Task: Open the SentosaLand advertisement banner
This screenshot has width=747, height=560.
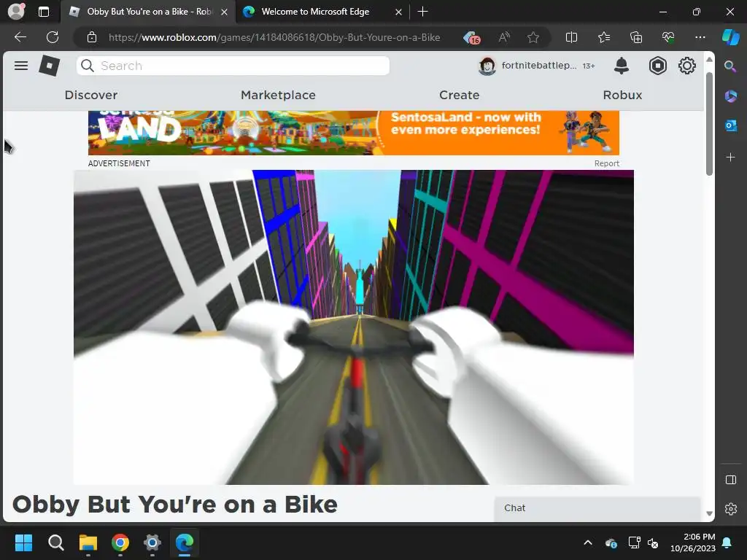Action: (x=354, y=133)
